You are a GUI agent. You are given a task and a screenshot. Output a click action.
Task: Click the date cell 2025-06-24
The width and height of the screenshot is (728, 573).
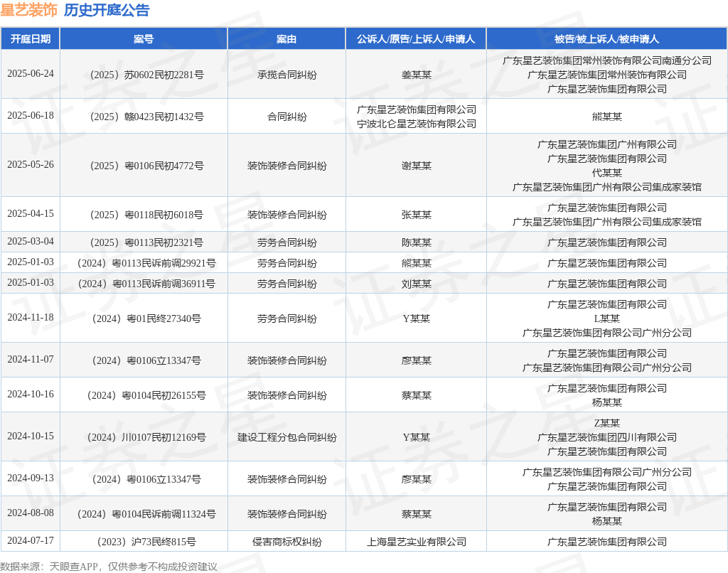30,74
